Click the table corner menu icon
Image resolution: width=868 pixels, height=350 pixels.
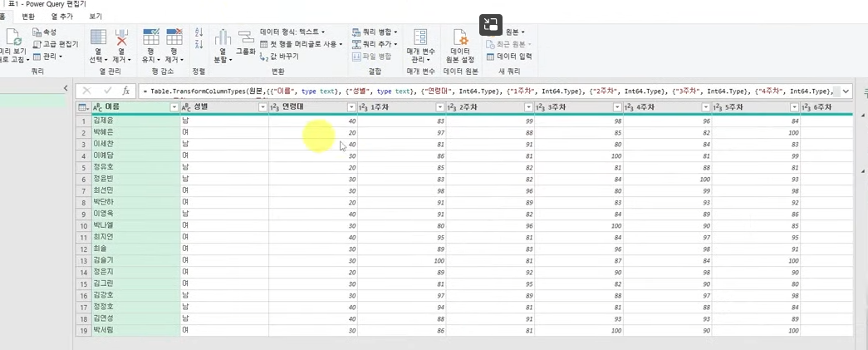coord(82,107)
